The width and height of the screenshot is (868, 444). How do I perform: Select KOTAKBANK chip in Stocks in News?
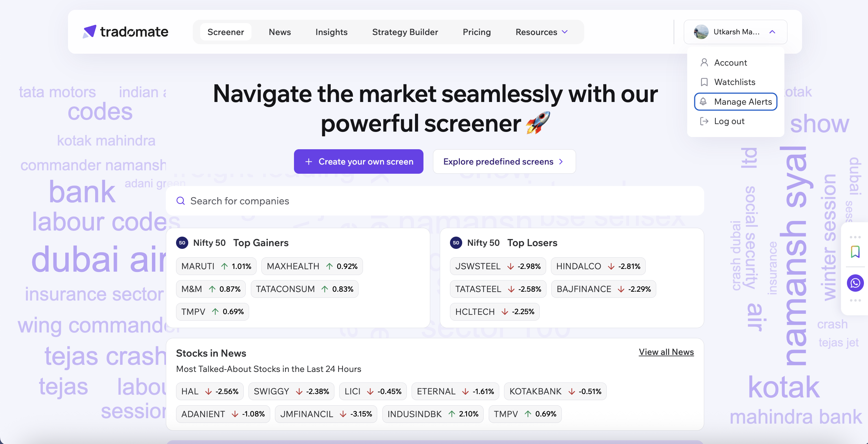click(x=555, y=391)
